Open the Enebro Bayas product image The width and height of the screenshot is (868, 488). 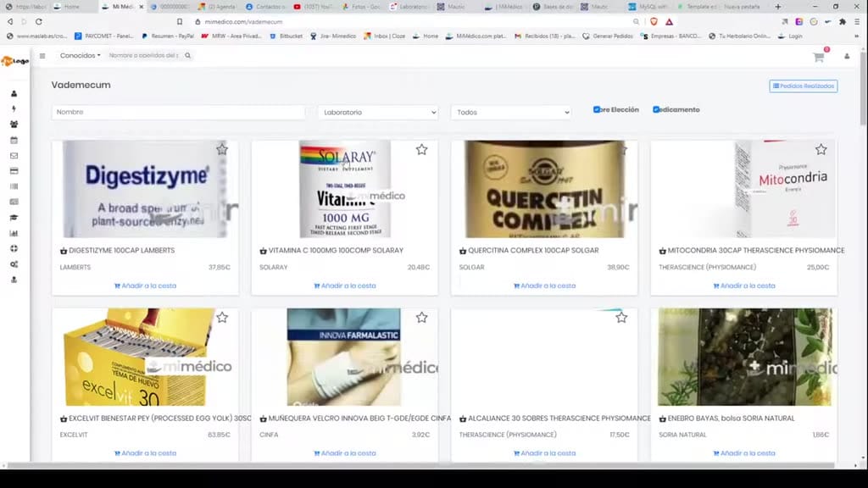coord(744,357)
